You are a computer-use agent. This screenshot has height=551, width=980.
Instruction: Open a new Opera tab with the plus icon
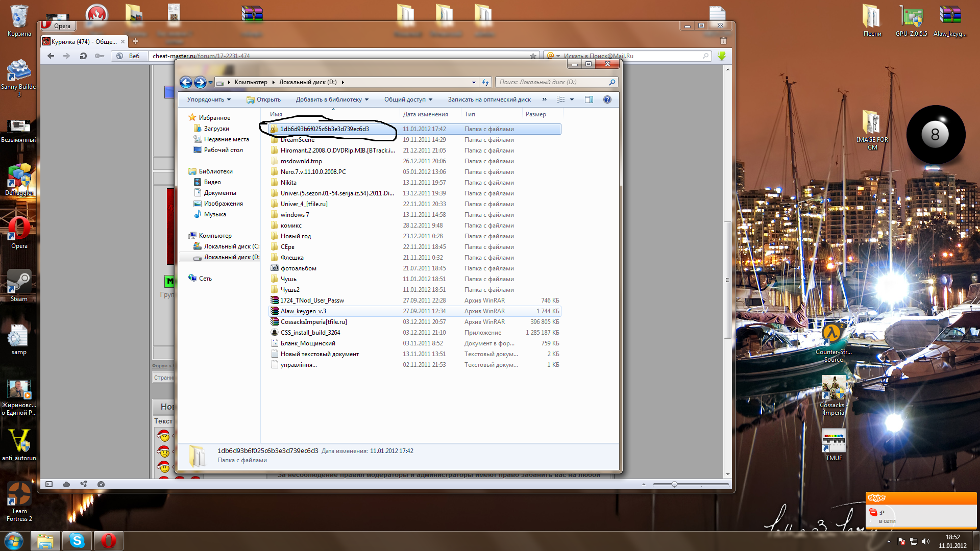[x=136, y=41]
